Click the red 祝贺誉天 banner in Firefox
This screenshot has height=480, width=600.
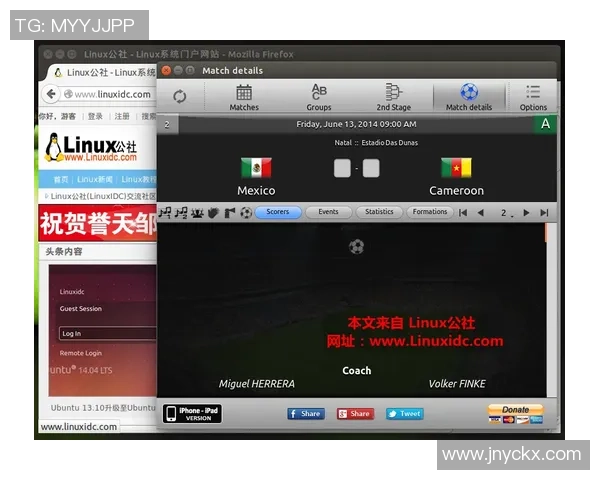pyautogui.click(x=98, y=223)
